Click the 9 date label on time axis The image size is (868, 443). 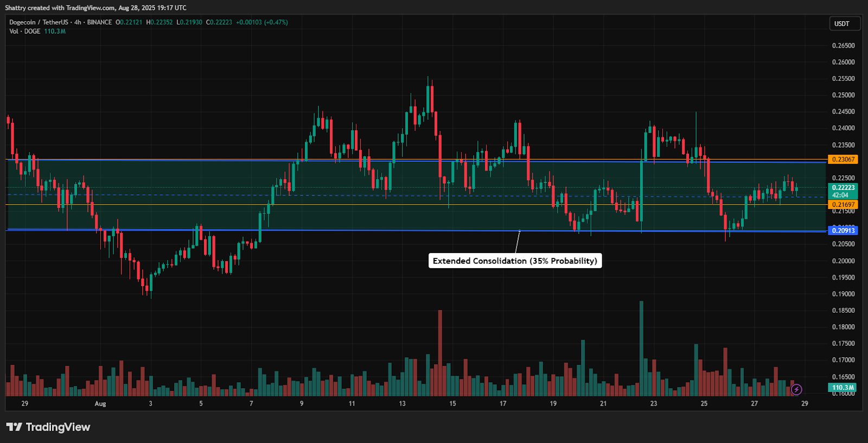(302, 403)
